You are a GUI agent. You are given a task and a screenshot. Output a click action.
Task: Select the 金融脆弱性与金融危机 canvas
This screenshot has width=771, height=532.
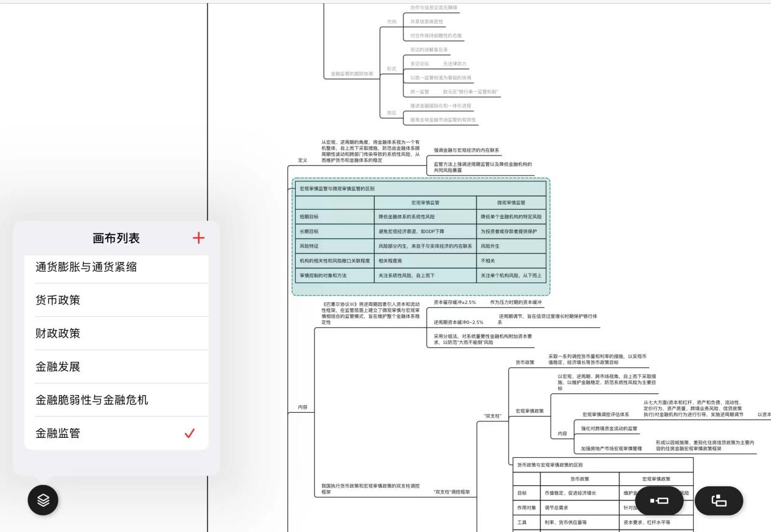point(91,400)
